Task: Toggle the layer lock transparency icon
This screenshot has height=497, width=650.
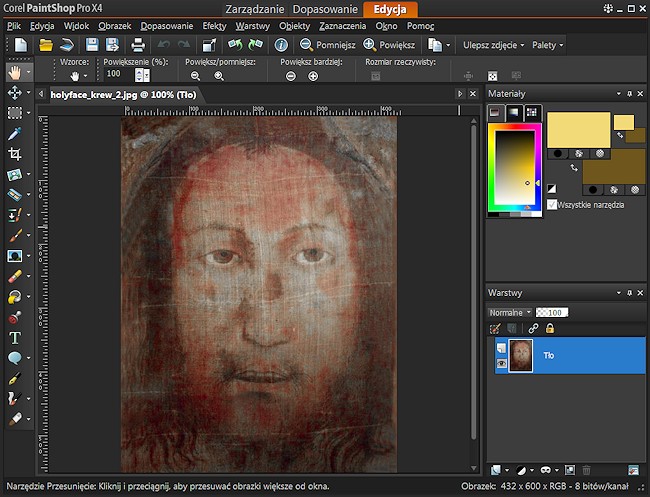Action: 550,329
